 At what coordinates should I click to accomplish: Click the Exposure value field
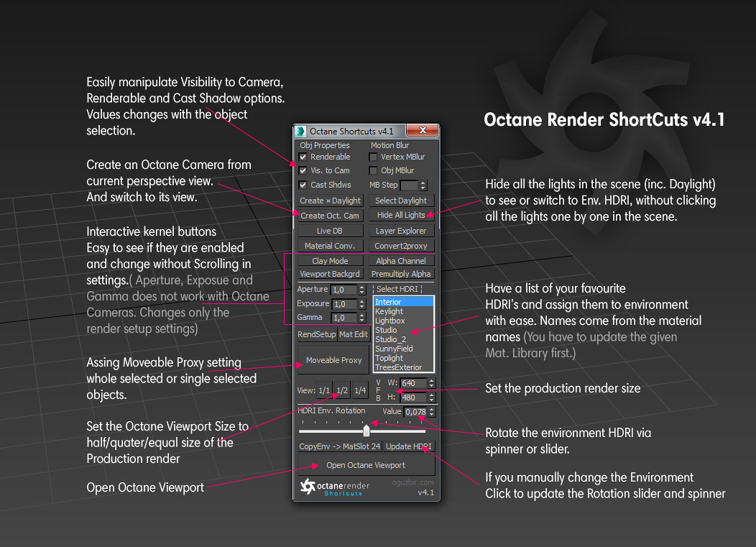pyautogui.click(x=344, y=304)
